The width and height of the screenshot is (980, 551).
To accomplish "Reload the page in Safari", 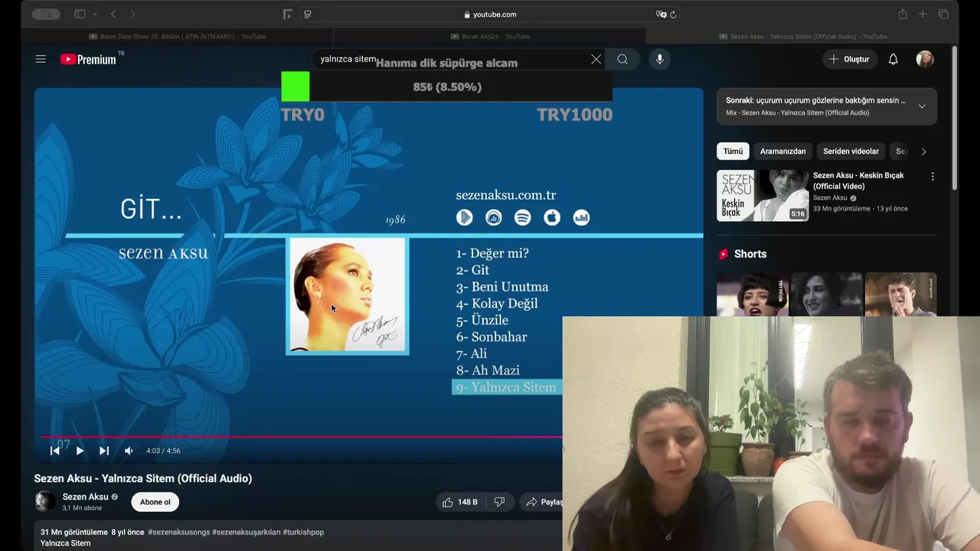I will coord(673,14).
